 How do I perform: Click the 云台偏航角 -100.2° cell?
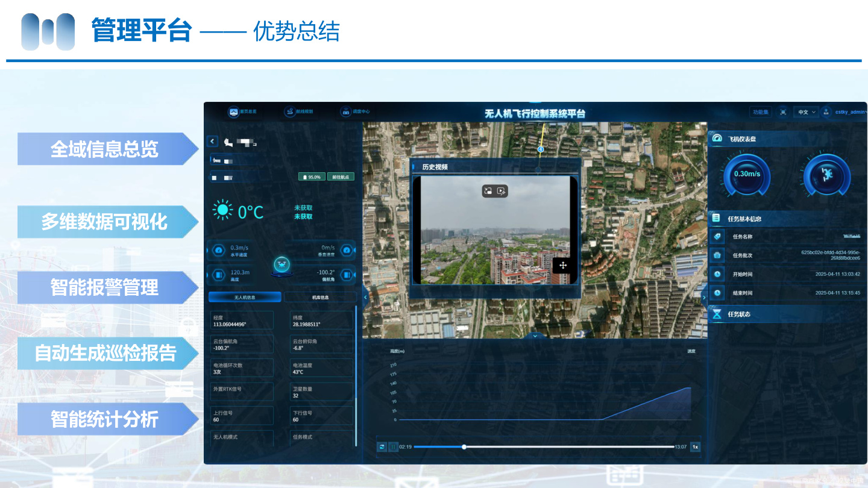coord(242,344)
